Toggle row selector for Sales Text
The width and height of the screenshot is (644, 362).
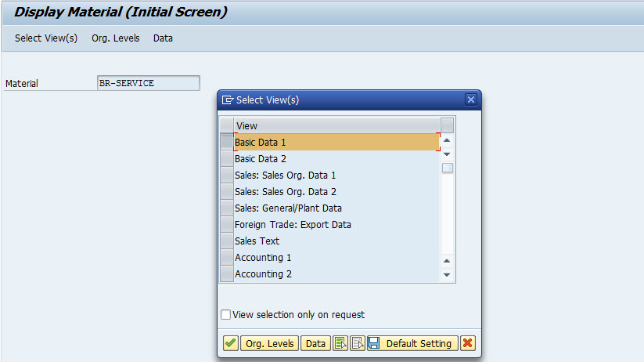click(227, 241)
